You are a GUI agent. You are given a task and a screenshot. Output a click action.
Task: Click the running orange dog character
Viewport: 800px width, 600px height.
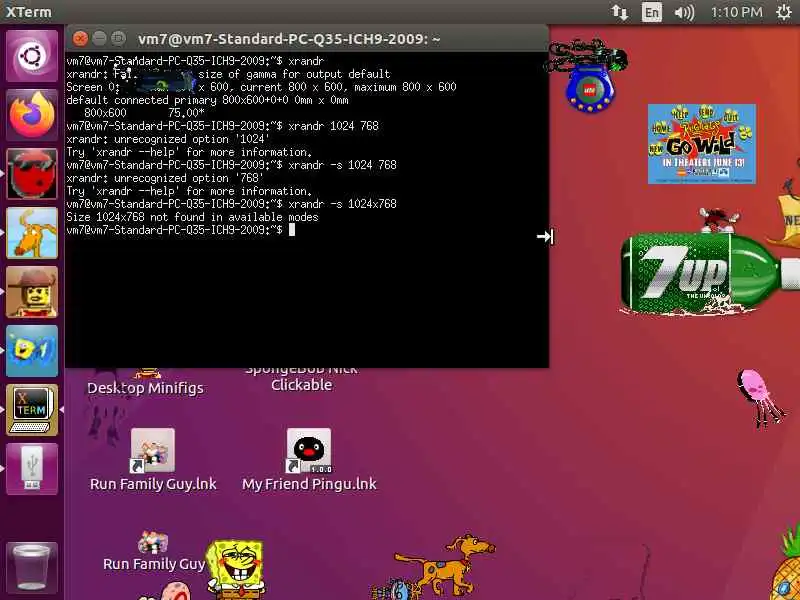click(444, 564)
